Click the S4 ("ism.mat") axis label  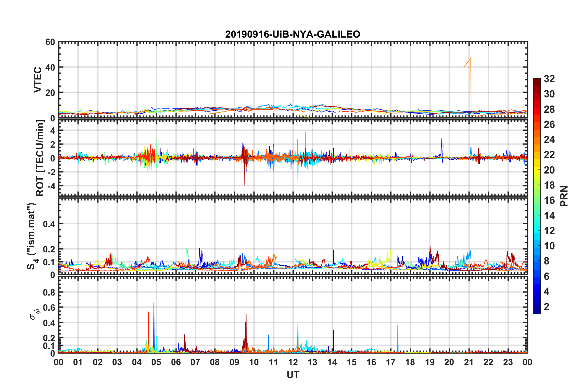[32, 236]
